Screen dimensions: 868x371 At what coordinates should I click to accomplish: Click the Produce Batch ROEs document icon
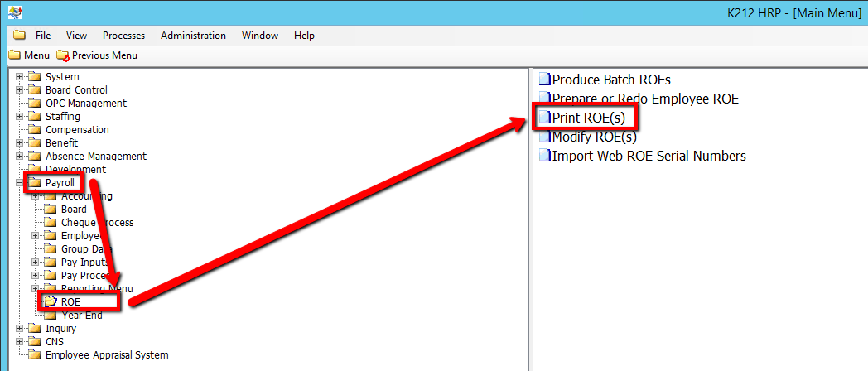point(544,80)
